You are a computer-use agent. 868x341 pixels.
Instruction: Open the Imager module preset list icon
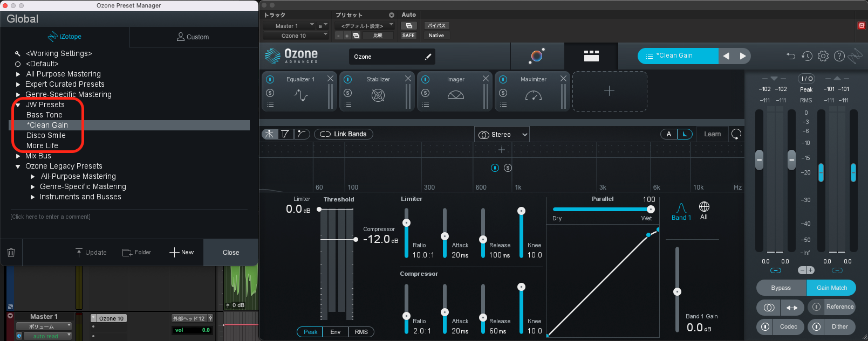pos(426,105)
